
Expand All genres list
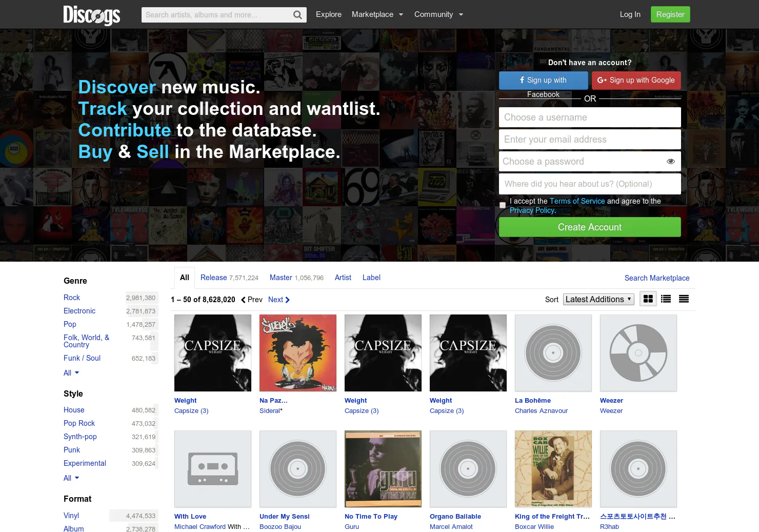(71, 373)
